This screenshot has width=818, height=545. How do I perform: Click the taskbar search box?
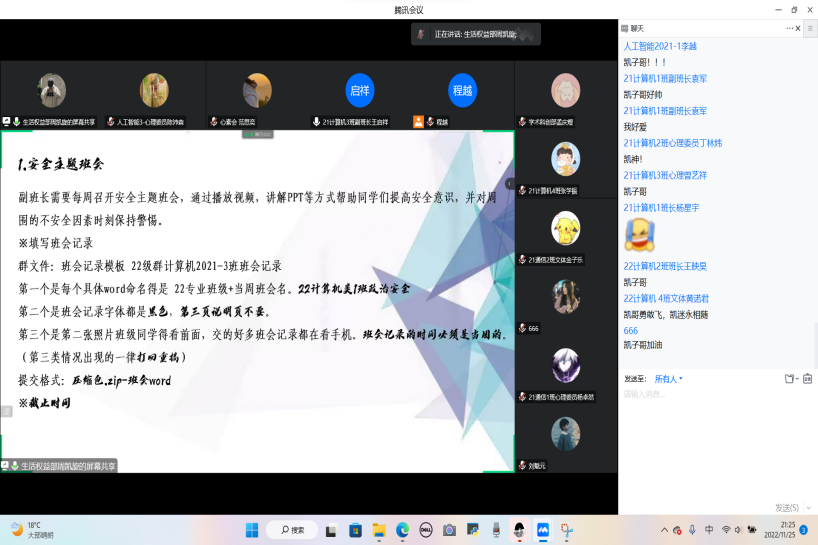(294, 529)
